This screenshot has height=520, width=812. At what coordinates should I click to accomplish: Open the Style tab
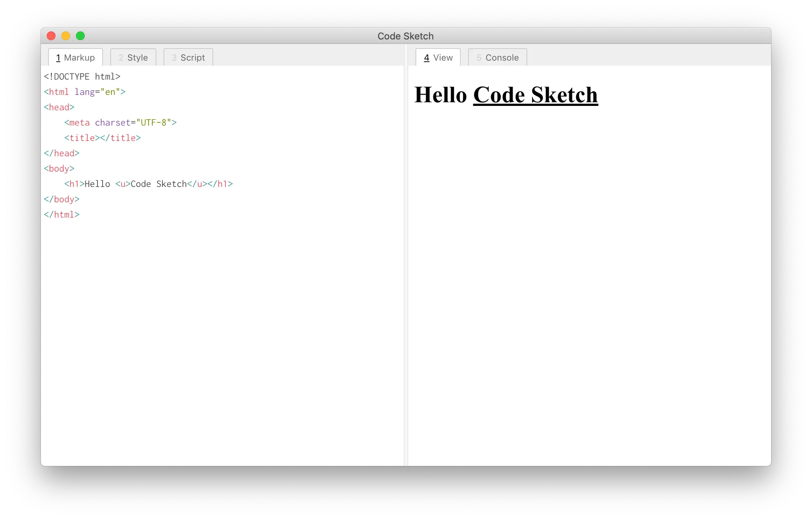coord(133,57)
